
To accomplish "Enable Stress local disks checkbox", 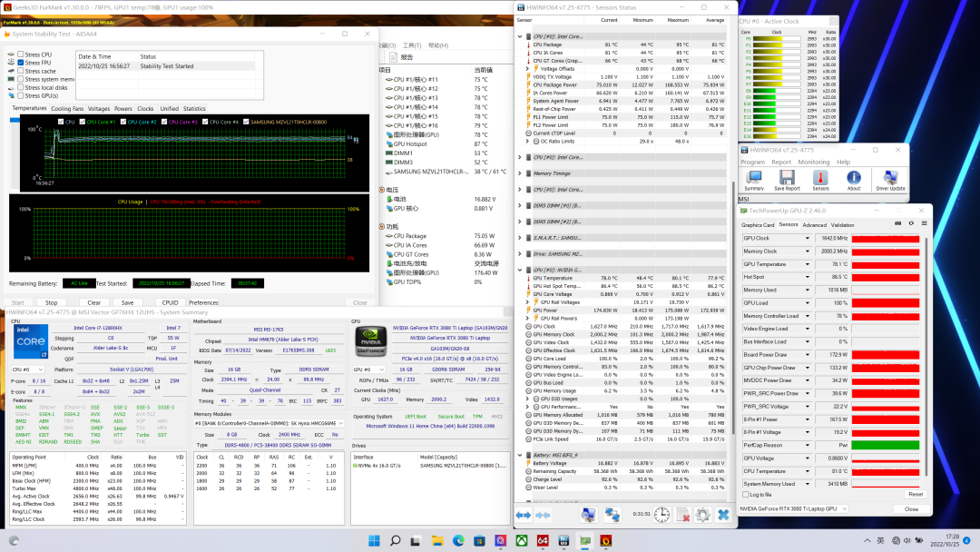I will tap(21, 87).
